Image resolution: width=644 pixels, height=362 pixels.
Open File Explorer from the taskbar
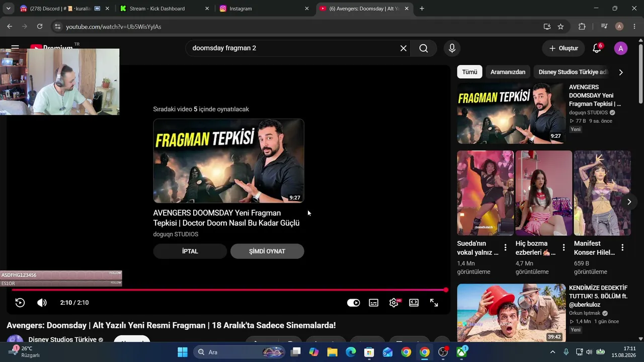click(x=332, y=352)
